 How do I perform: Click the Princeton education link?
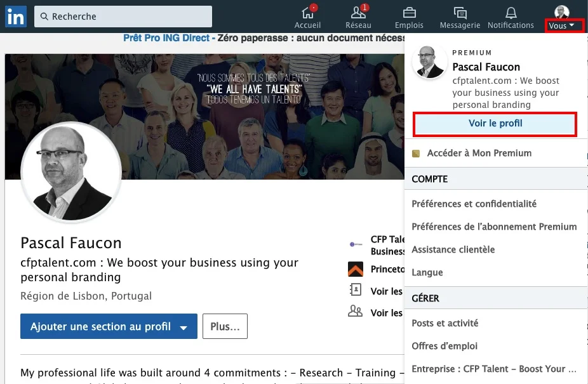pyautogui.click(x=387, y=269)
